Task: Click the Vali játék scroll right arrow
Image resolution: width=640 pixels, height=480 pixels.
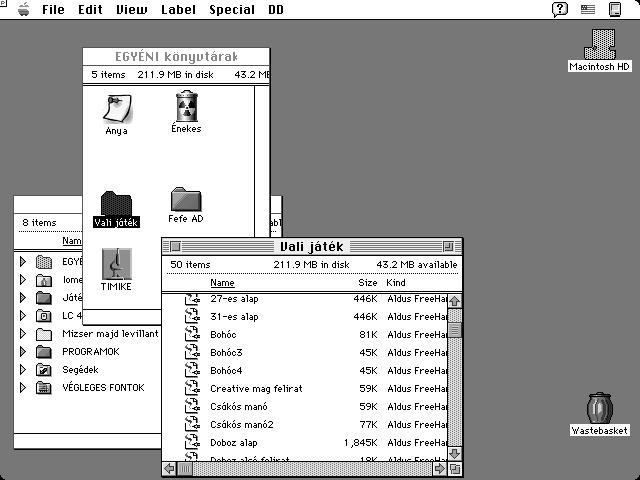Action: [440, 469]
